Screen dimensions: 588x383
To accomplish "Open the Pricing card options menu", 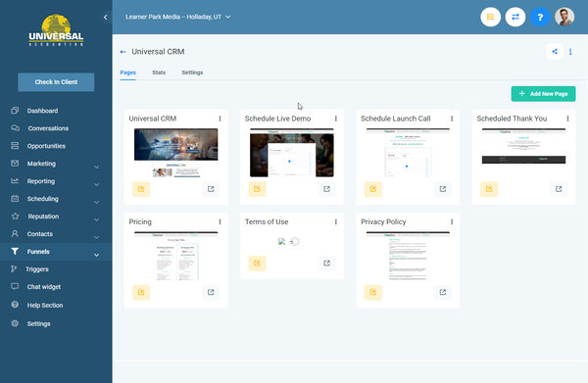I will point(220,222).
